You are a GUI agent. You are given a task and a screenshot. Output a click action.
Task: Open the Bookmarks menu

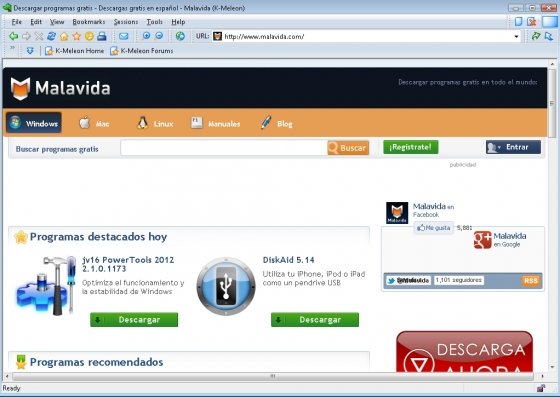89,22
